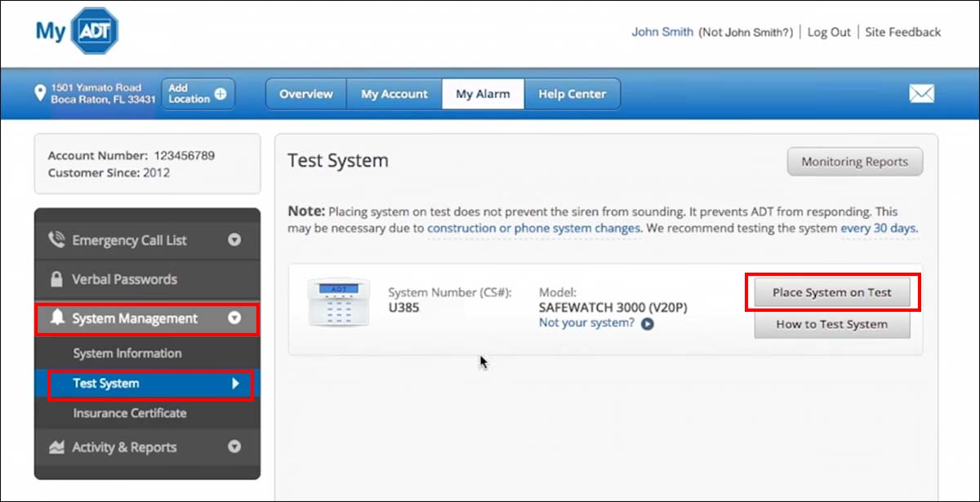The width and height of the screenshot is (980, 502).
Task: Click the John Smith account name link
Action: [x=662, y=32]
